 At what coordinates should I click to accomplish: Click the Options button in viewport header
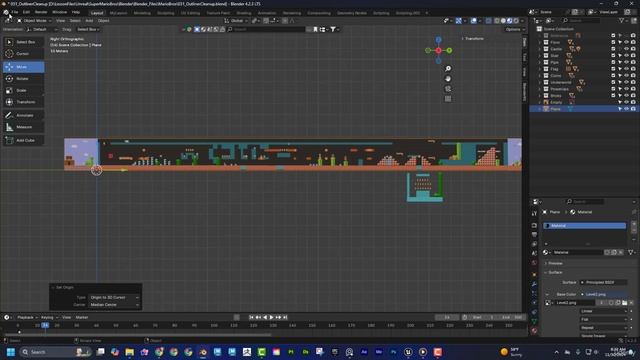pos(514,29)
